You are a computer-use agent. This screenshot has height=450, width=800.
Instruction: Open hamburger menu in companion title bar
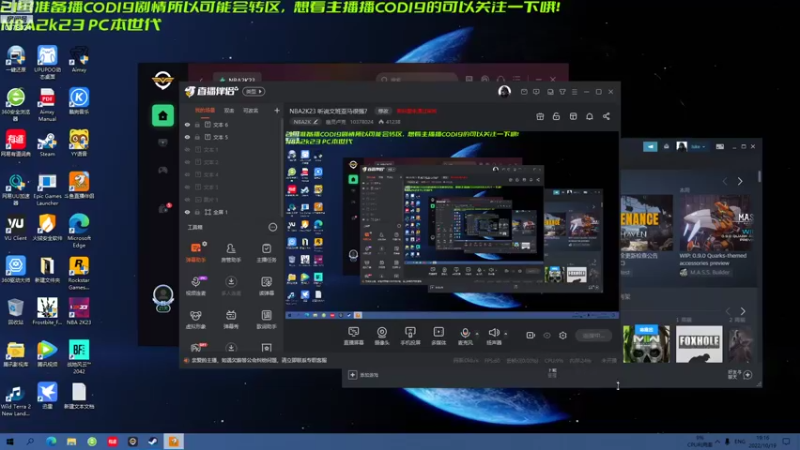574,92
